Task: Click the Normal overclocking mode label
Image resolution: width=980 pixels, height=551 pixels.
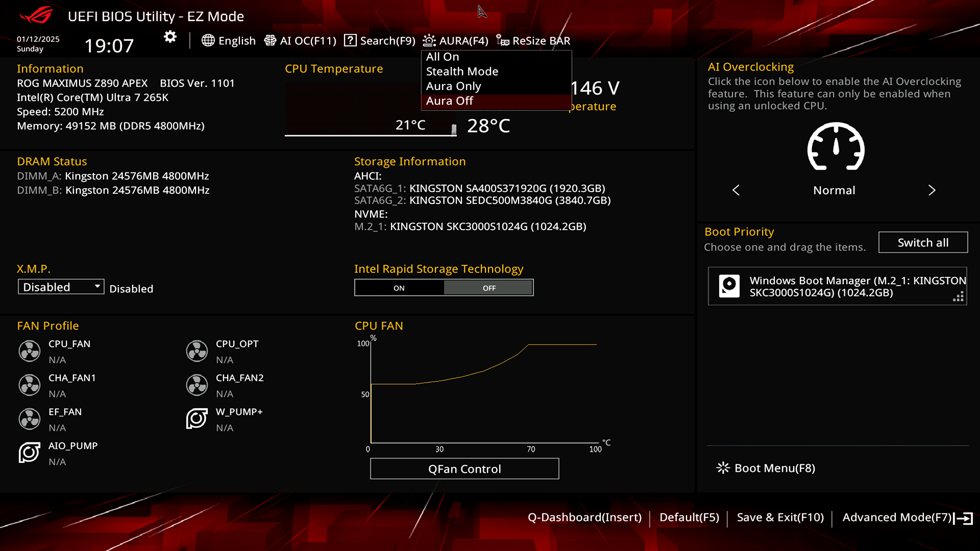Action: coord(834,190)
